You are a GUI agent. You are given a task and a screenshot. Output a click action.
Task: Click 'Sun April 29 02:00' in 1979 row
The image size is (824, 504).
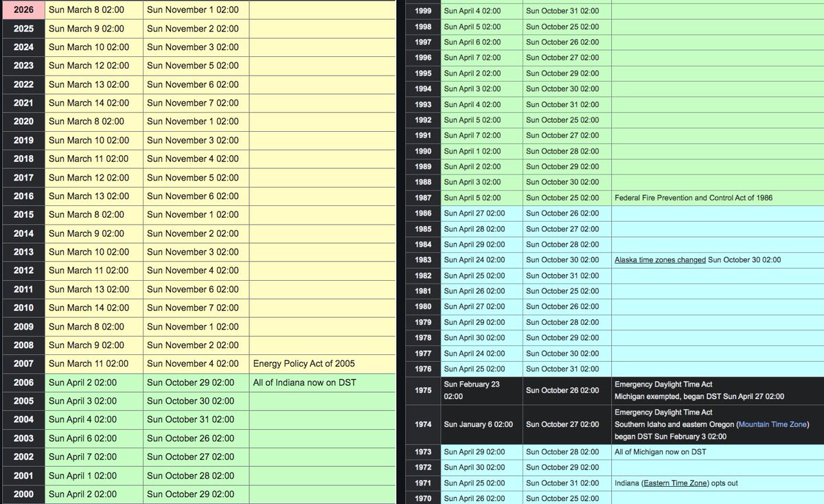coord(474,323)
